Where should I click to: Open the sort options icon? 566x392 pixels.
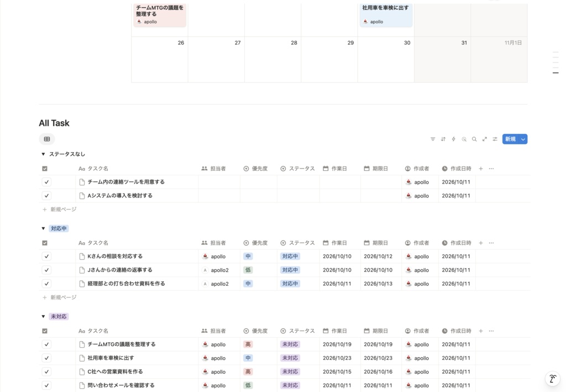click(443, 139)
